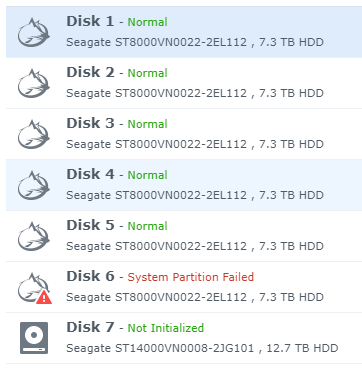Image resolution: width=362 pixels, height=369 pixels.
Task: Select the Disk 2 row title
Action: tap(90, 72)
